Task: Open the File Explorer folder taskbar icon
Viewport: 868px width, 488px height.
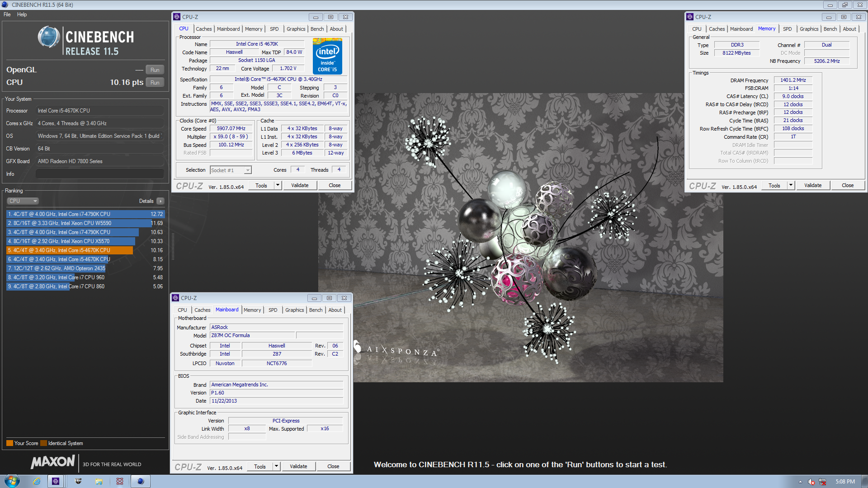Action: pyautogui.click(x=99, y=481)
